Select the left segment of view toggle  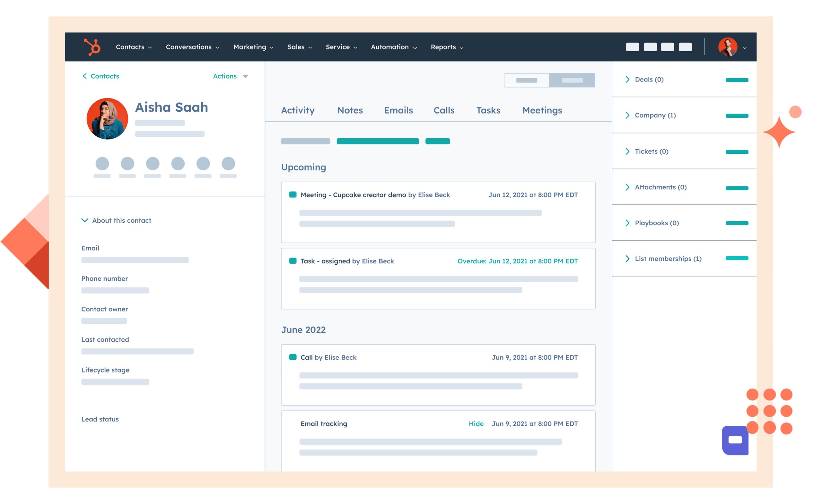(x=526, y=80)
